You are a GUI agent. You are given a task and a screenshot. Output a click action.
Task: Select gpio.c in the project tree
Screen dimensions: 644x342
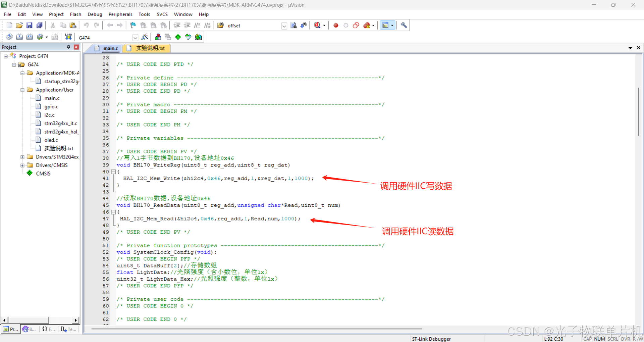coord(51,107)
